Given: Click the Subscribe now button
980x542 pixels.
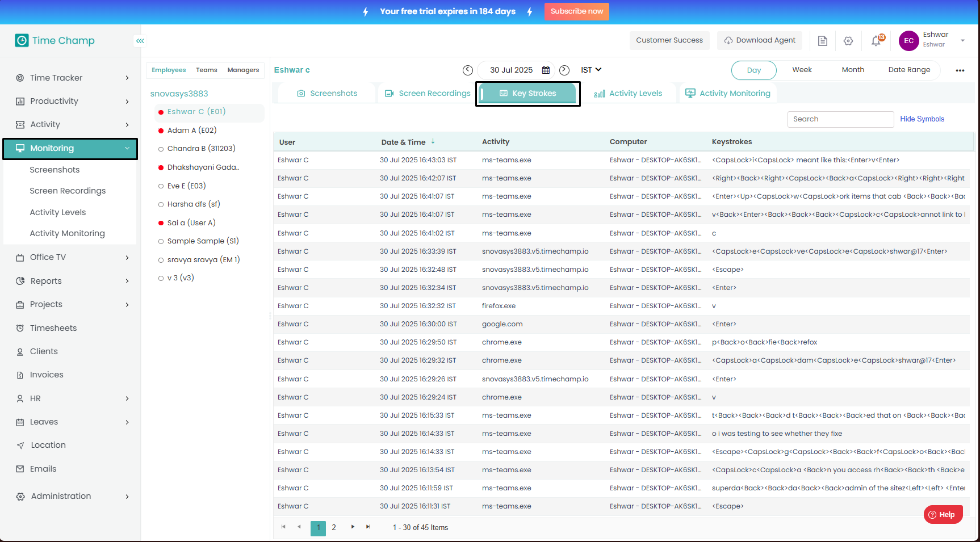Looking at the screenshot, I should pos(576,11).
